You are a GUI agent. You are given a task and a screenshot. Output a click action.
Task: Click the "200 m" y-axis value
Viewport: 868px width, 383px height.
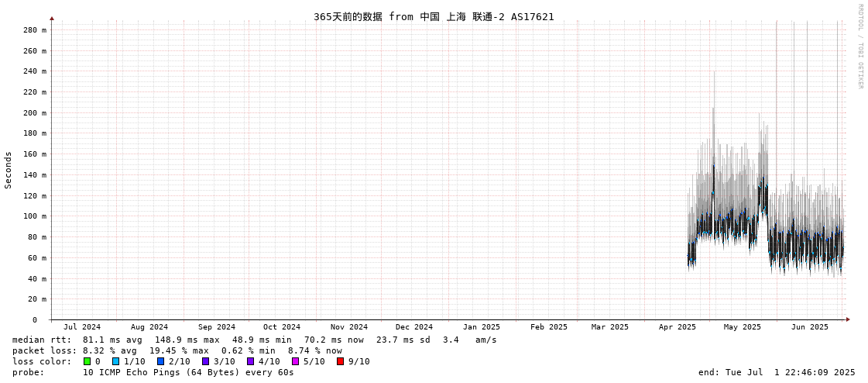(35, 113)
